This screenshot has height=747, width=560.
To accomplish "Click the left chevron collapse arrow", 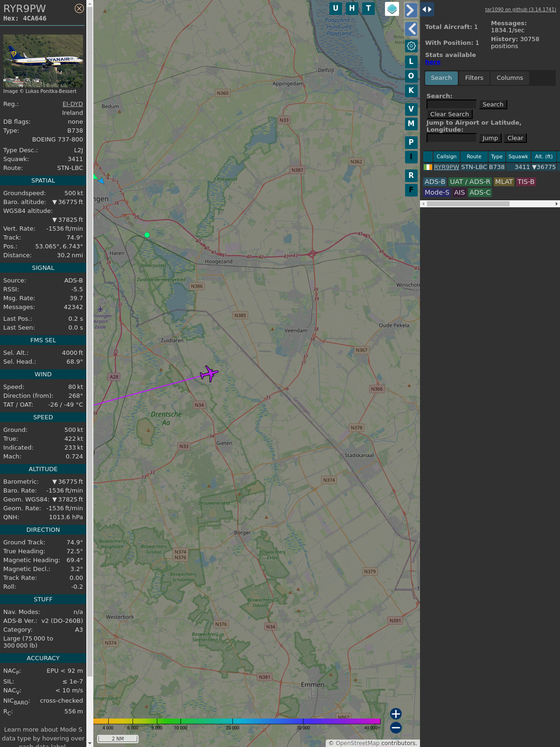I will pyautogui.click(x=411, y=29).
